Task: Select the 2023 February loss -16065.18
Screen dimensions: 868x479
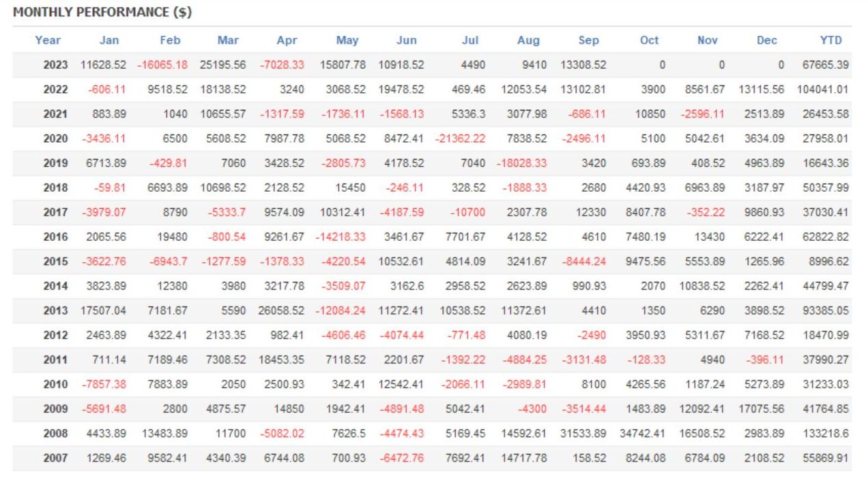Action: pyautogui.click(x=162, y=65)
